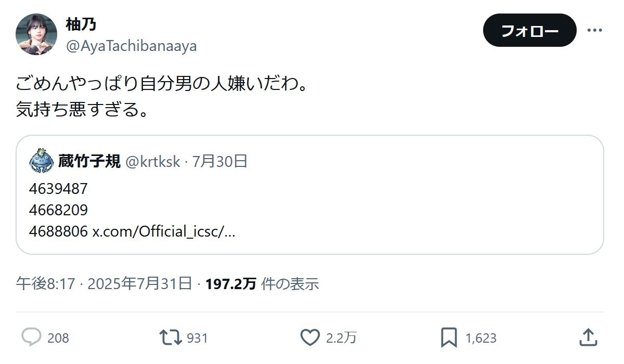The image size is (624, 364).
Task: Open the 197.2万 件の表示 view count
Action: pos(262,283)
